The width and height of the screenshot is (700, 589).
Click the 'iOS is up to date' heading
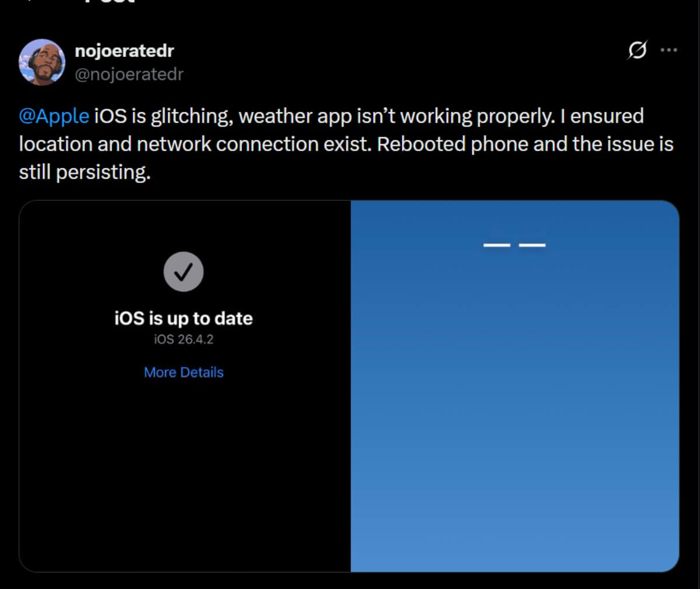click(184, 318)
